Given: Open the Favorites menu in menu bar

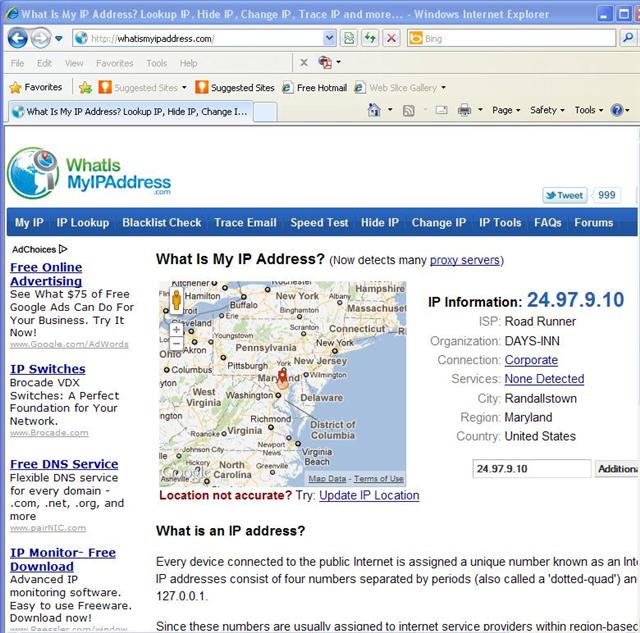Looking at the screenshot, I should point(115,63).
